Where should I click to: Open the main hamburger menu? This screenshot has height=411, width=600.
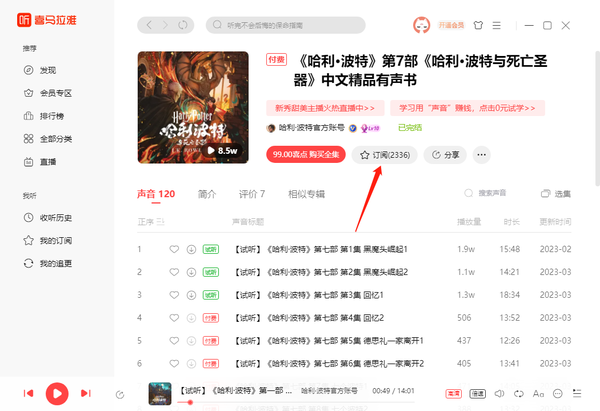point(497,25)
